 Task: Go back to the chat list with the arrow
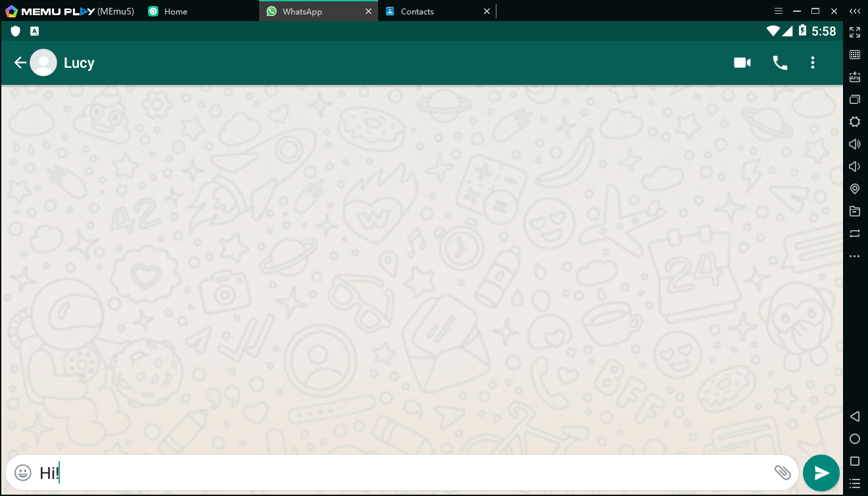[20, 62]
